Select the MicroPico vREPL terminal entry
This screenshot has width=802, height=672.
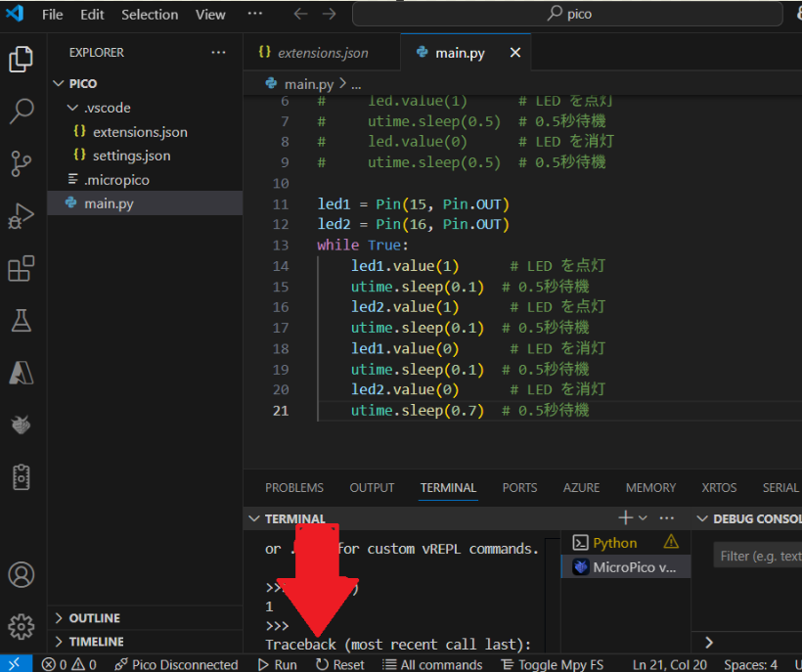click(626, 566)
